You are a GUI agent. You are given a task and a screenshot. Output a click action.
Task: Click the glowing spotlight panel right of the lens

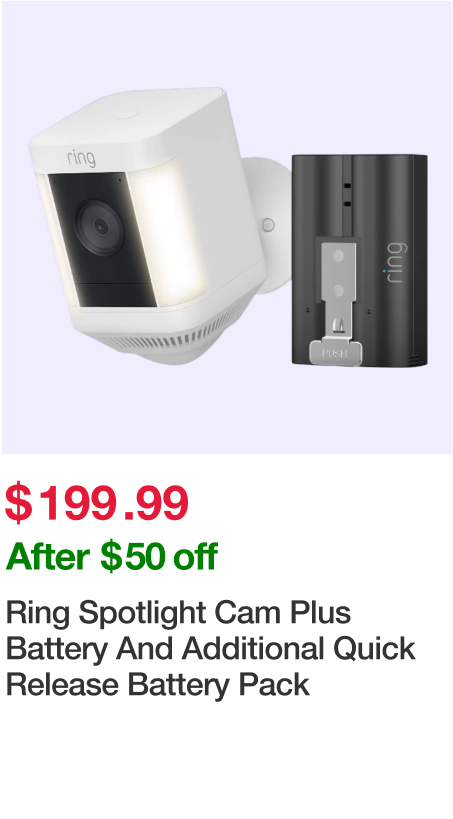166,234
